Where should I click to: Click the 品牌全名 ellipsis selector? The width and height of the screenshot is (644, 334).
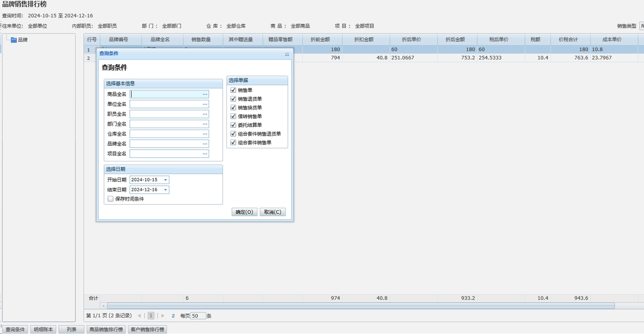[205, 144]
